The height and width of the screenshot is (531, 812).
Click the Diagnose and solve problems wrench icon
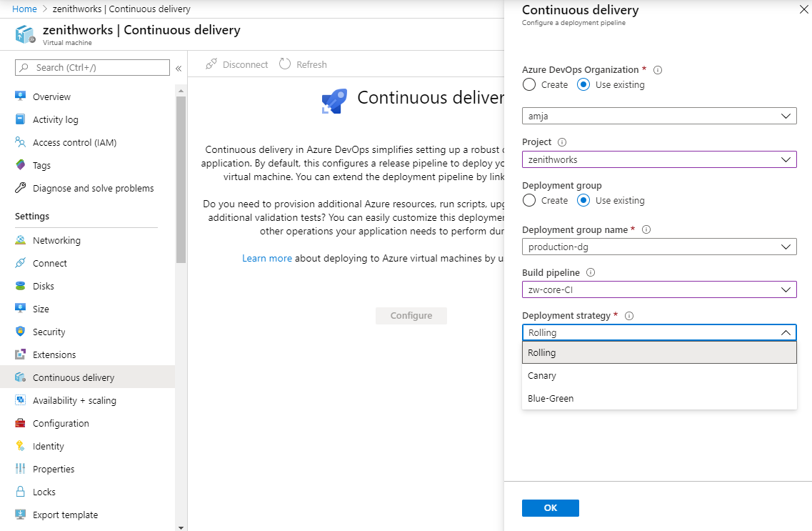click(x=21, y=188)
